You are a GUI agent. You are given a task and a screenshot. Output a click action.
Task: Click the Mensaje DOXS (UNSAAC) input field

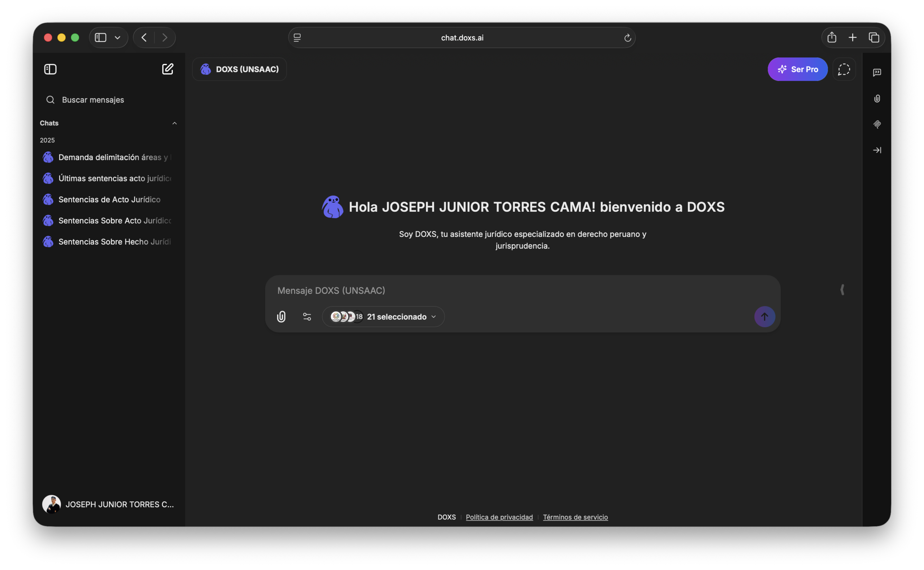click(523, 290)
